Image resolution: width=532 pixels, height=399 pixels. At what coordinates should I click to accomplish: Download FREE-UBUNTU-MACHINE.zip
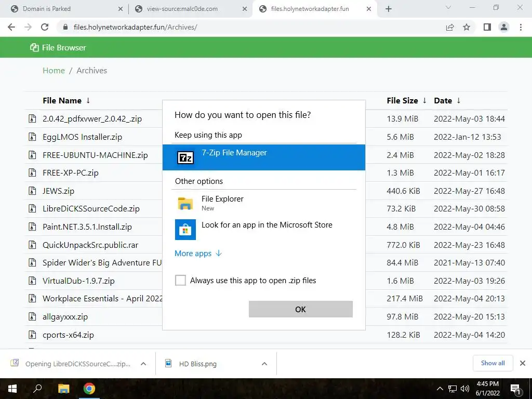click(95, 155)
